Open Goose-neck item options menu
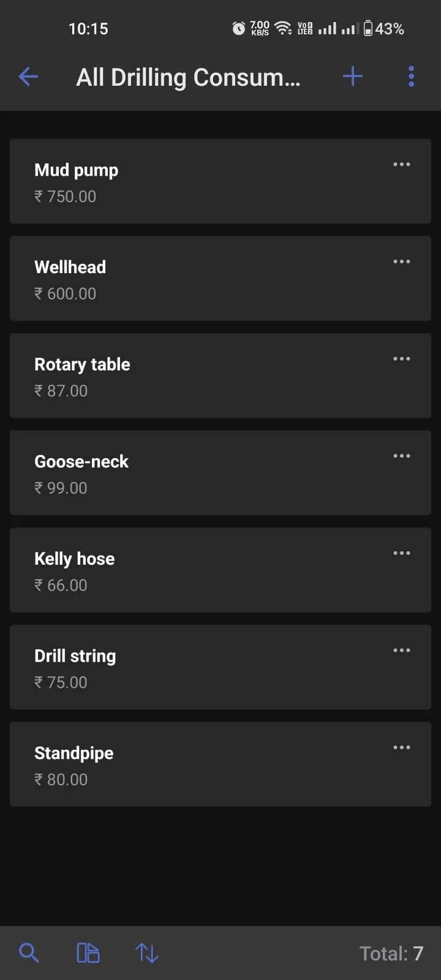The image size is (441, 980). 402,456
